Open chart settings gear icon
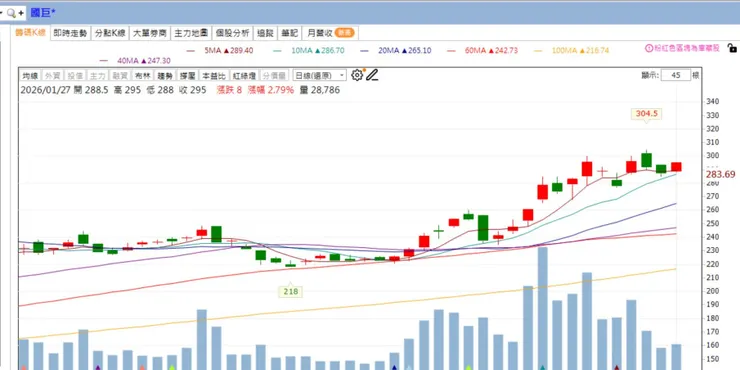The width and height of the screenshot is (740, 370). point(357,75)
